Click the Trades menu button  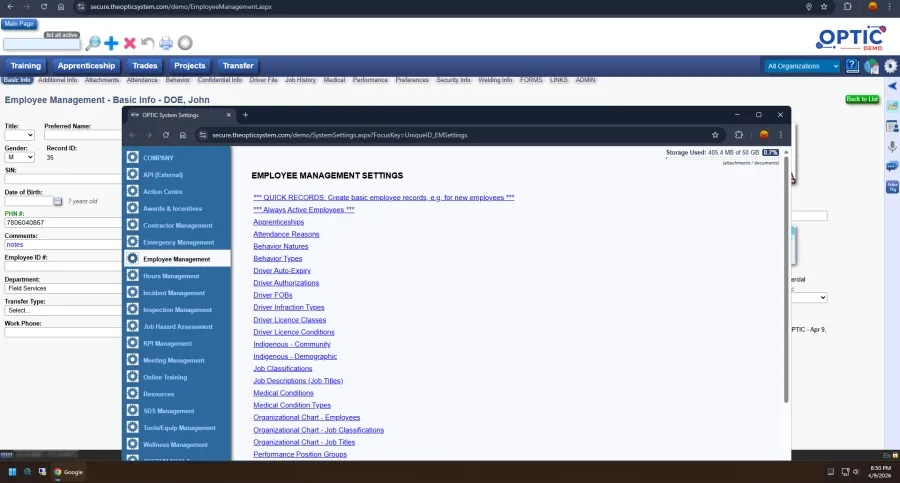coord(145,65)
